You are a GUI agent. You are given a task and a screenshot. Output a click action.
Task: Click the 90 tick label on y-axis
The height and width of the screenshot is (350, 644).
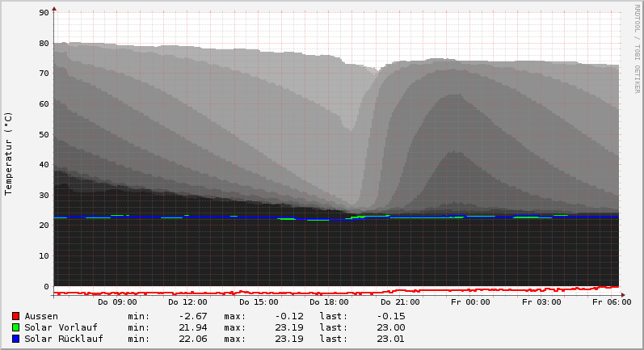[44, 12]
